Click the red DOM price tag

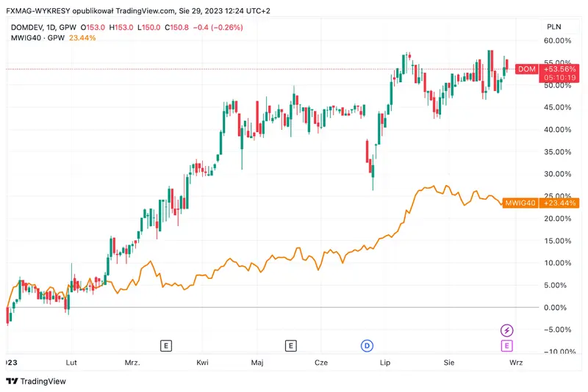point(526,69)
